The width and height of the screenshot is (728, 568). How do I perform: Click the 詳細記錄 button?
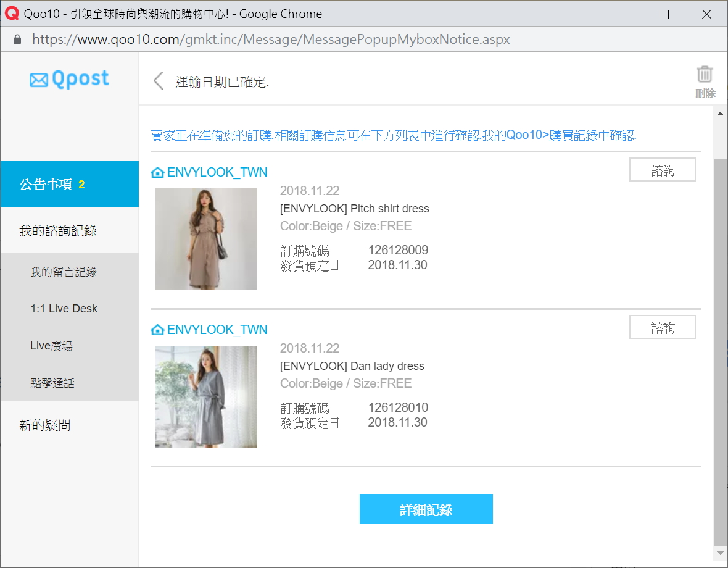click(x=426, y=509)
